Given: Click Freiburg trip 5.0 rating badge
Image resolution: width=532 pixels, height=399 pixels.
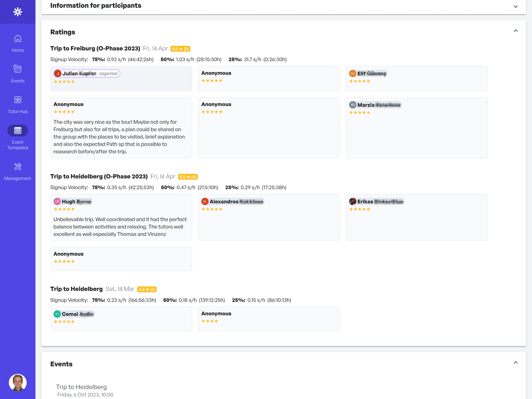Looking at the screenshot, I should click(x=180, y=49).
